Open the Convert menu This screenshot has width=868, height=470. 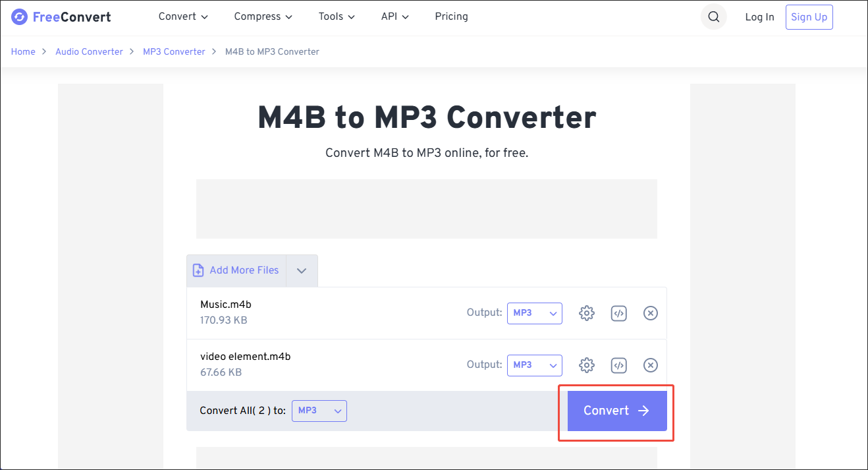pos(182,16)
